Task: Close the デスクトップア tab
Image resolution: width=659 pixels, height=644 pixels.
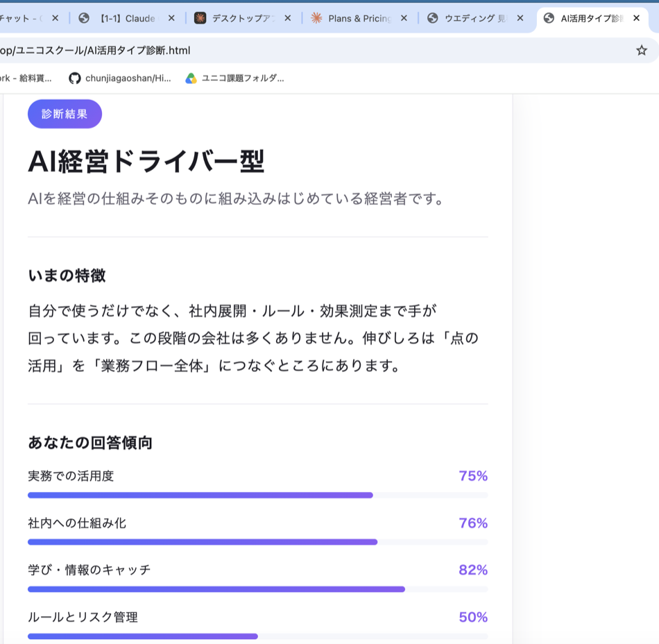Action: (x=287, y=18)
